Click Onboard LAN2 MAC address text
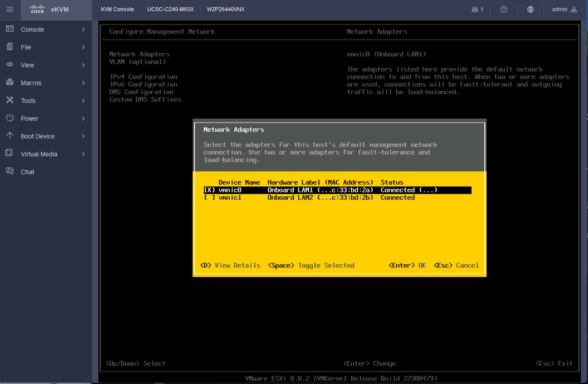This screenshot has height=384, width=588. click(x=320, y=197)
